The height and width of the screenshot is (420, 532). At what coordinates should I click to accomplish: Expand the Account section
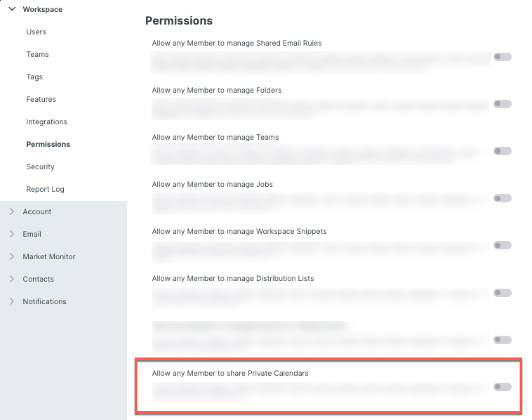12,211
